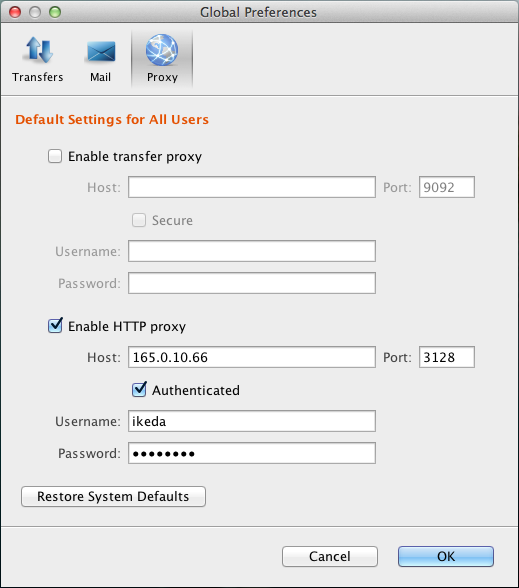The width and height of the screenshot is (519, 588).
Task: Zoom the window with green button
Action: click(x=55, y=12)
